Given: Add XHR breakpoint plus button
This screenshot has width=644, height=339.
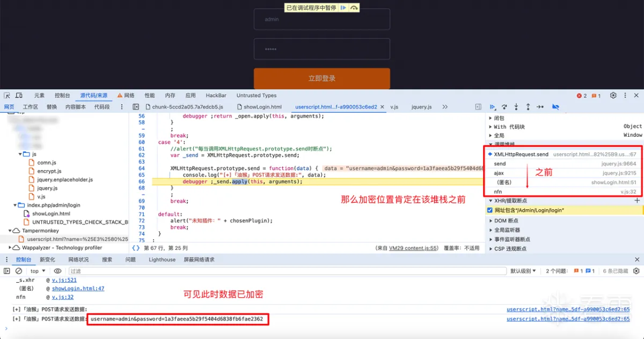Looking at the screenshot, I should pos(637,201).
